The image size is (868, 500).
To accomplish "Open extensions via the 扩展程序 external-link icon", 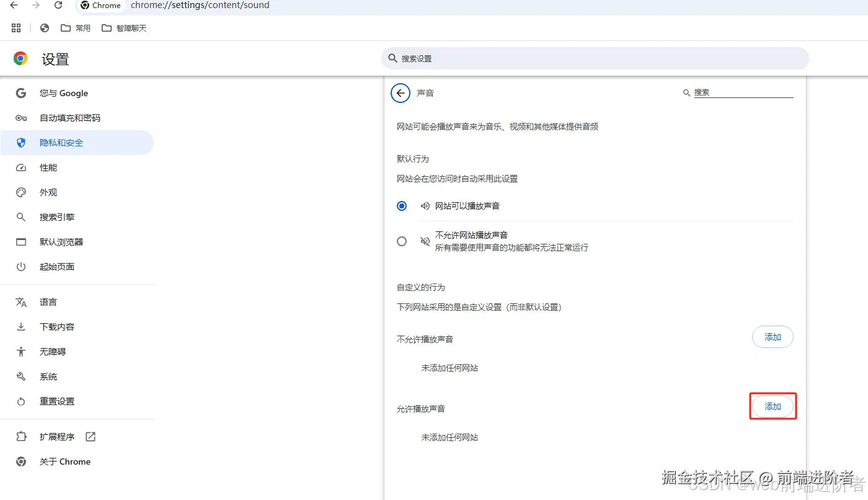I will pyautogui.click(x=90, y=436).
